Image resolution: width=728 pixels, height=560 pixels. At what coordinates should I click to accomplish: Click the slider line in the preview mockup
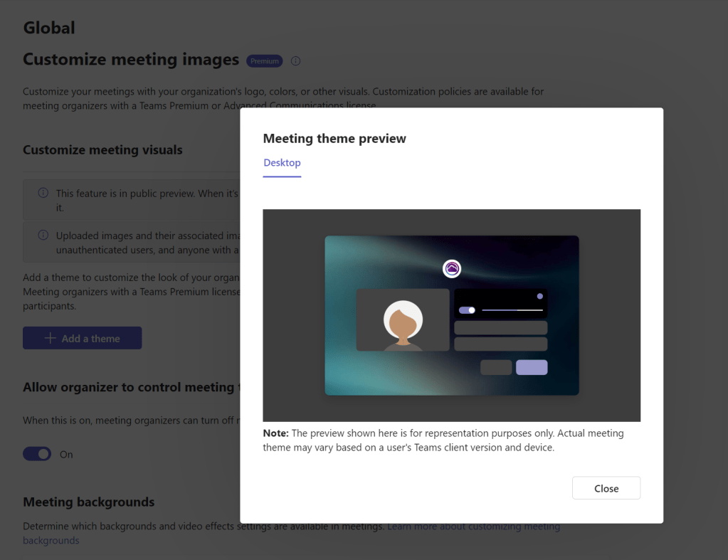[x=512, y=310]
